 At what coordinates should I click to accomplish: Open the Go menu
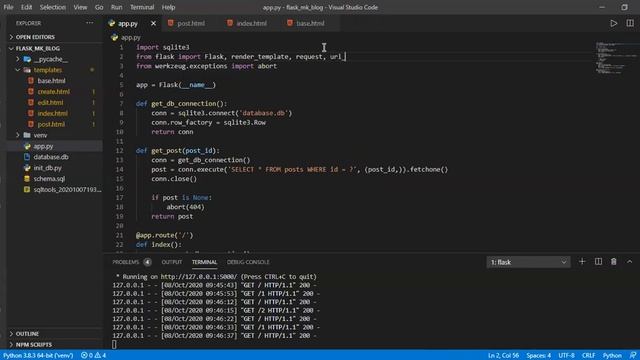[x=99, y=7]
